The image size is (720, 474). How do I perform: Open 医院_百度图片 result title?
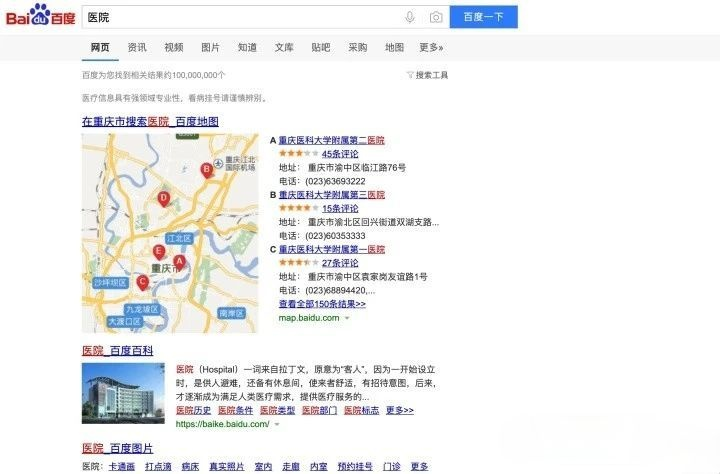118,448
